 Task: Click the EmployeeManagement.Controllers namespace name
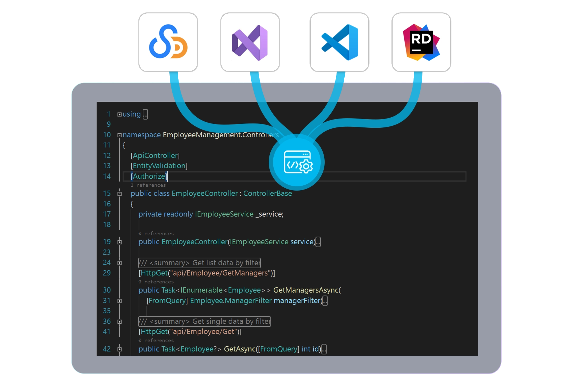[221, 135]
